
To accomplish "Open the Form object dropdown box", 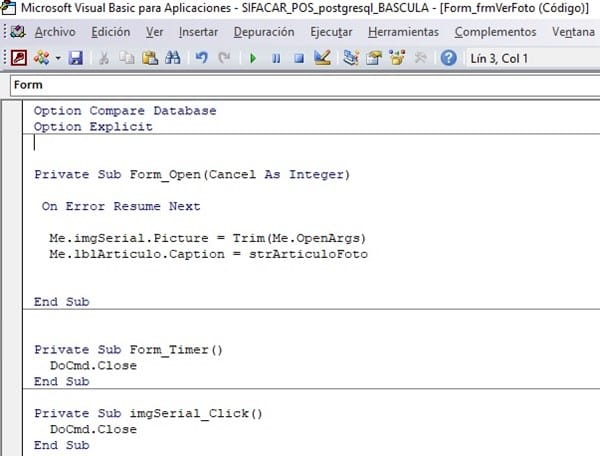I will coord(305,85).
